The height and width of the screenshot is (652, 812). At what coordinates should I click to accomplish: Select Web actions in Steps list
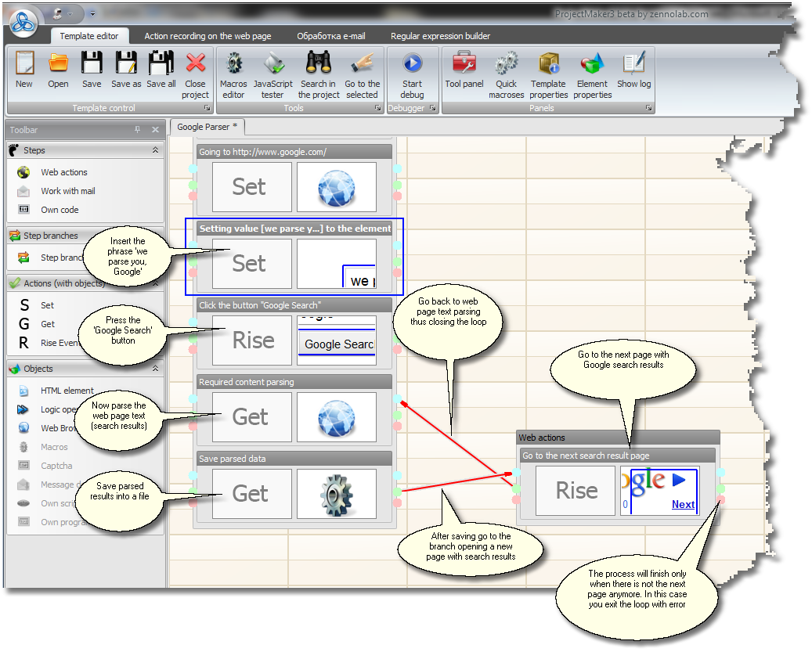click(64, 172)
